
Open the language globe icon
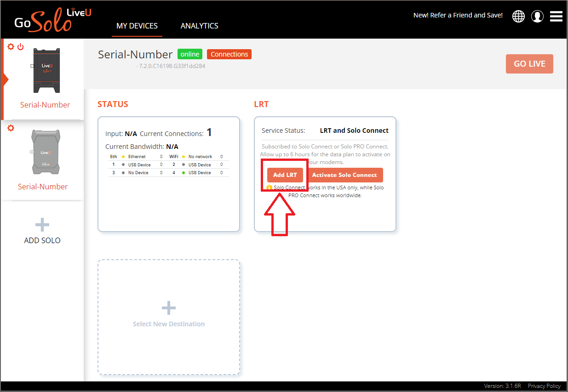point(518,16)
